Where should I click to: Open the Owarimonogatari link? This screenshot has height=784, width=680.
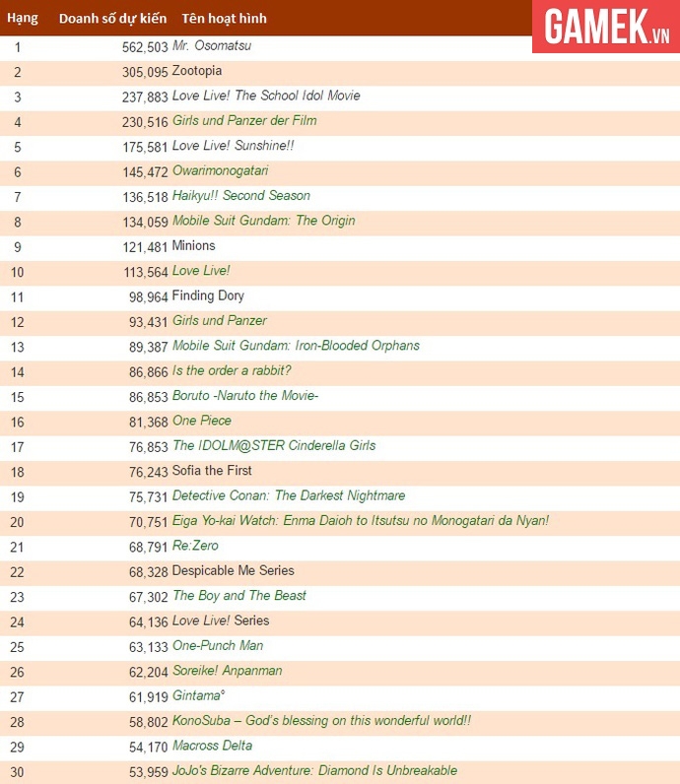pyautogui.click(x=220, y=170)
